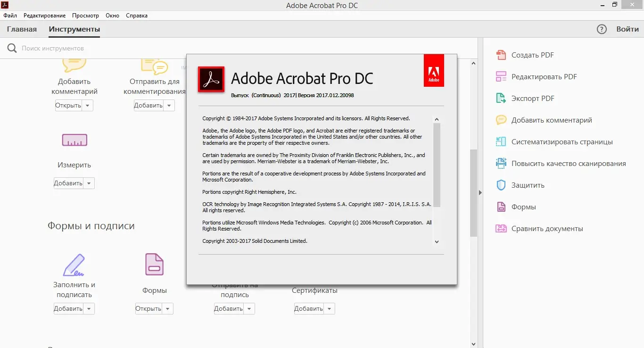This screenshot has height=348, width=644.
Task: Open the Защитить shield icon
Action: (501, 185)
